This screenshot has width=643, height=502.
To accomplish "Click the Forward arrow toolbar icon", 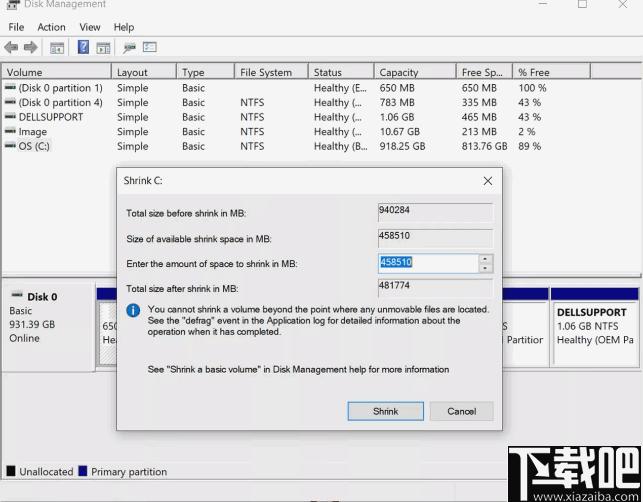I will [x=31, y=48].
